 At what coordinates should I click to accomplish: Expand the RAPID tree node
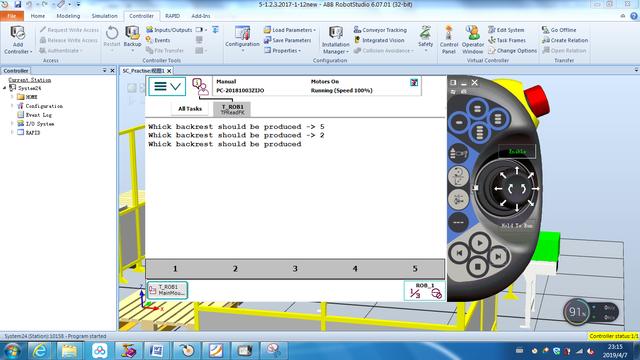click(12, 132)
